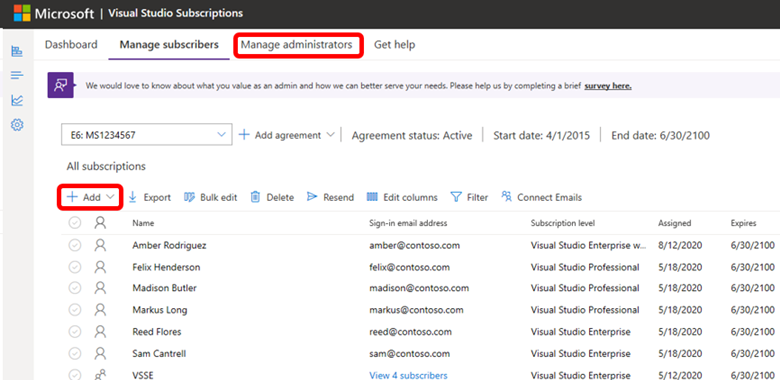This screenshot has width=780, height=380.
Task: Open the list lines sidebar icon
Action: 17,76
